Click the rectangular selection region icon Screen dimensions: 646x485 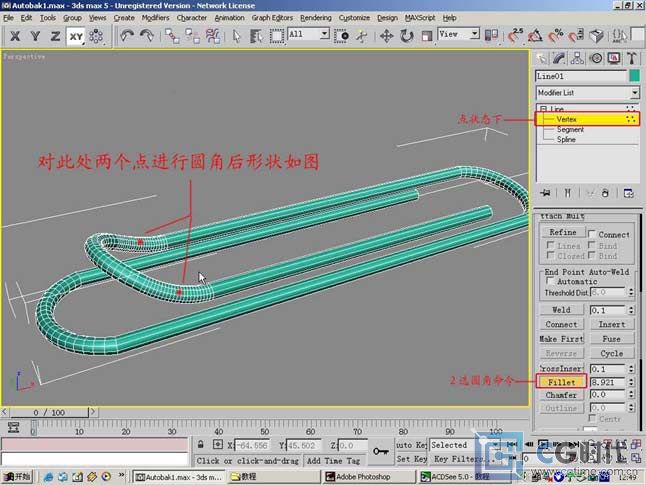click(x=276, y=36)
